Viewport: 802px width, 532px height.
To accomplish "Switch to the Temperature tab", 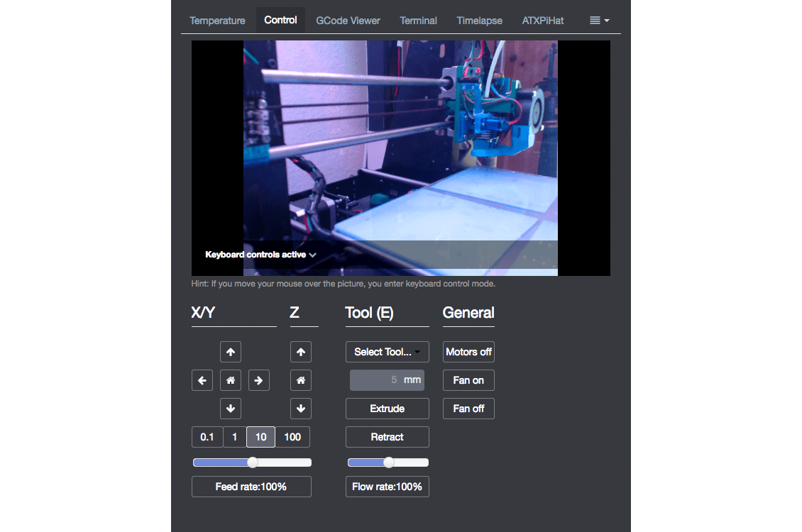I will tap(217, 21).
